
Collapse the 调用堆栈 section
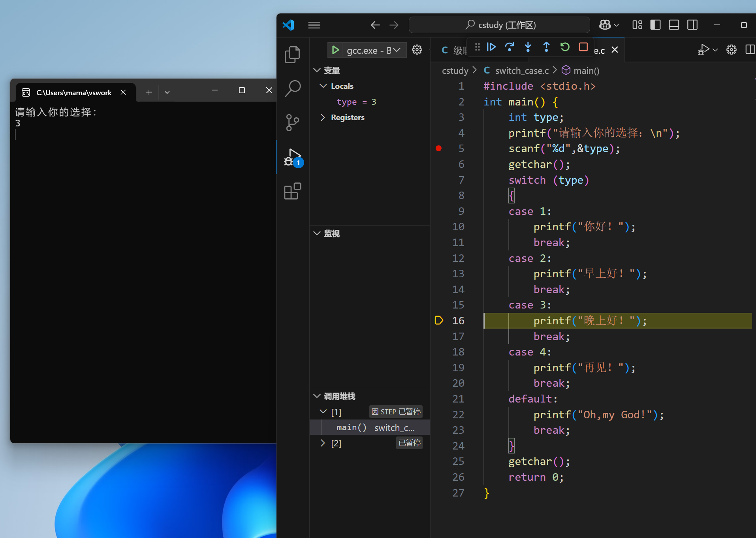point(317,396)
